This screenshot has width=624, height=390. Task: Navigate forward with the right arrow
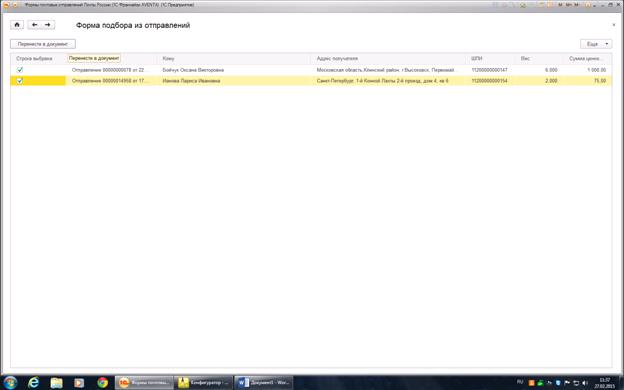[48, 25]
